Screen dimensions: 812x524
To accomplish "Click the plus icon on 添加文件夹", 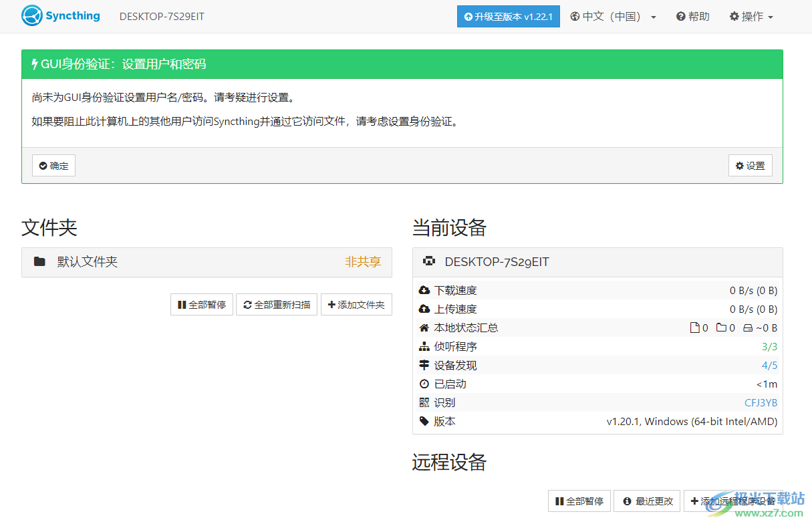I will [331, 305].
